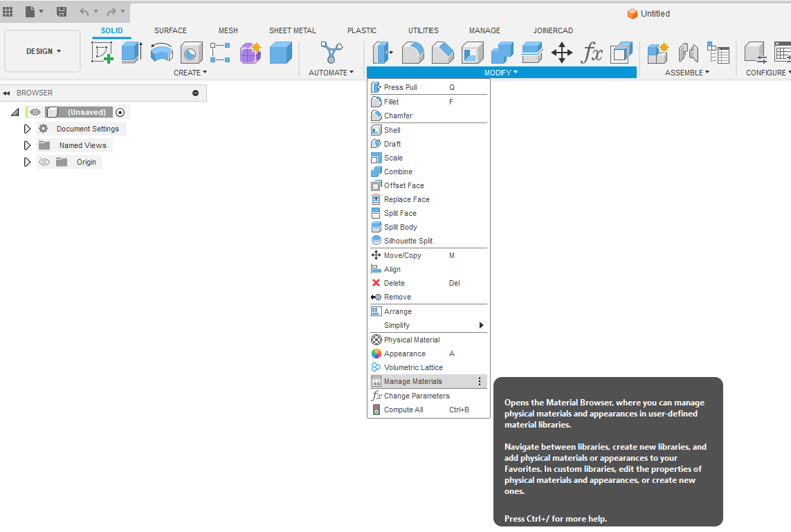This screenshot has height=532, width=791.
Task: Open the Bill of Materials icon in Assemble
Action: tap(718, 53)
